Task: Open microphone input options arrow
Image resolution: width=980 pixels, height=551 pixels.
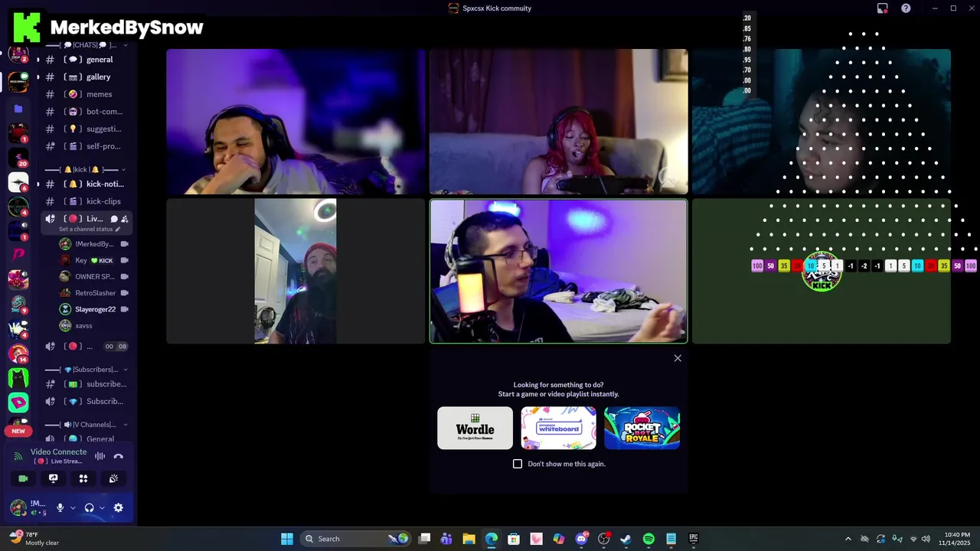Action: 73,507
